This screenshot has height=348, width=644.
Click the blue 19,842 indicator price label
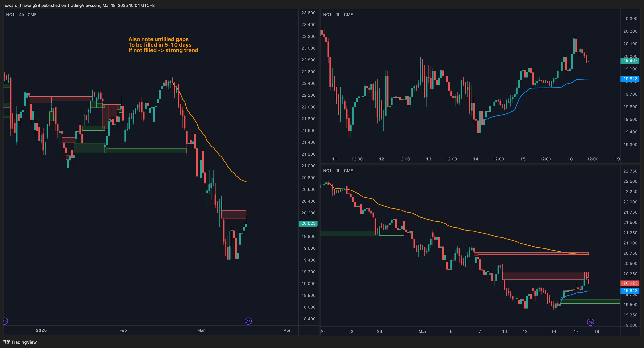click(x=630, y=291)
